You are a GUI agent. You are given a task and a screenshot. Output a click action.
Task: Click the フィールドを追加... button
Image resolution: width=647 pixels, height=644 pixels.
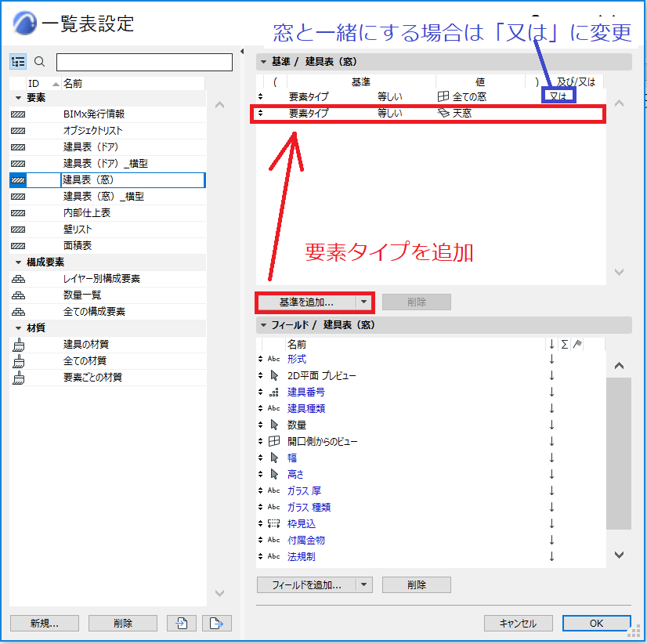click(x=306, y=585)
